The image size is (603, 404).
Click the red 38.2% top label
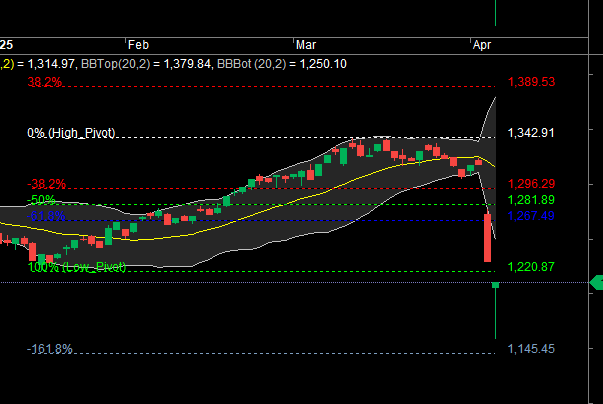(44, 82)
